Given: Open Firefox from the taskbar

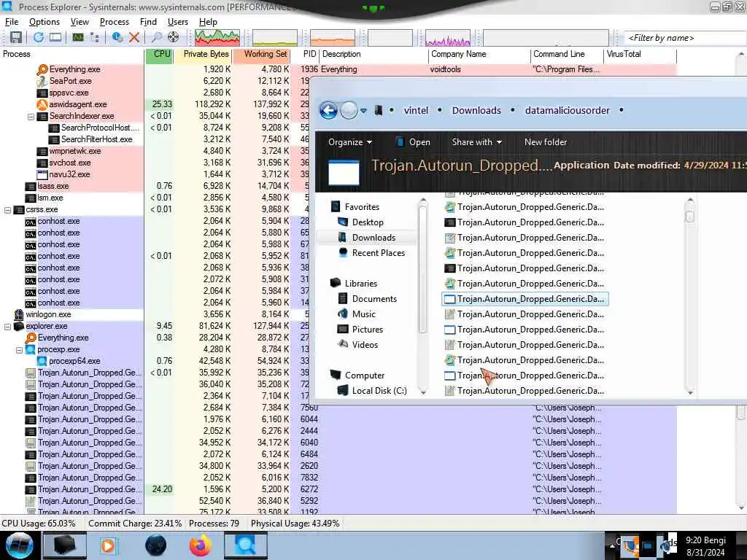Looking at the screenshot, I should pyautogui.click(x=200, y=545).
